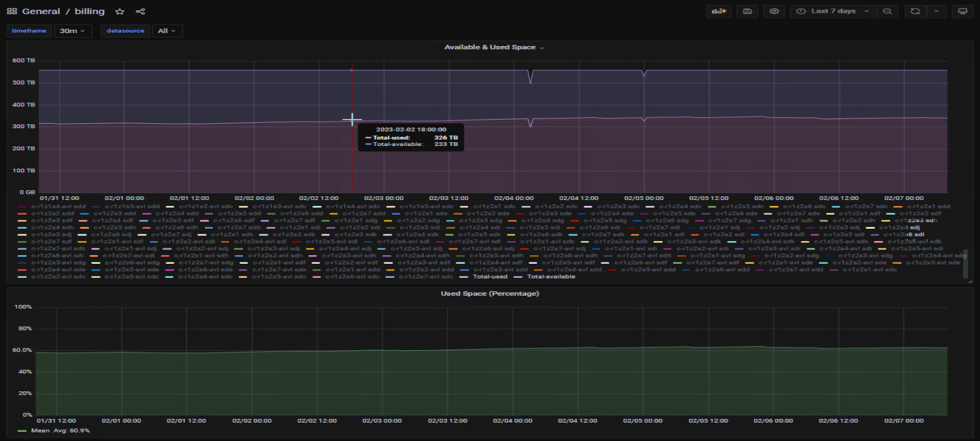Viewport: 980px width, 441px height.
Task: Click the billing dashboard title link
Action: click(x=89, y=11)
